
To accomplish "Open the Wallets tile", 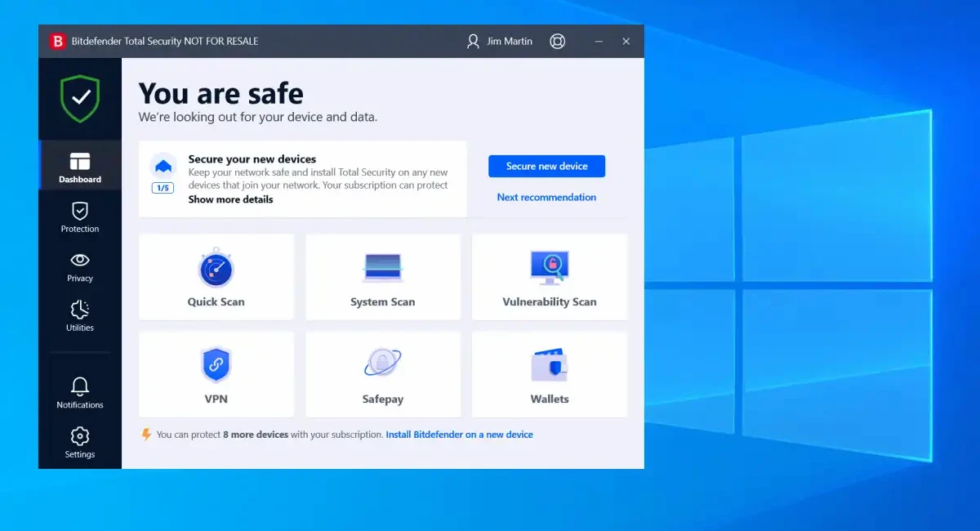I will tap(550, 374).
